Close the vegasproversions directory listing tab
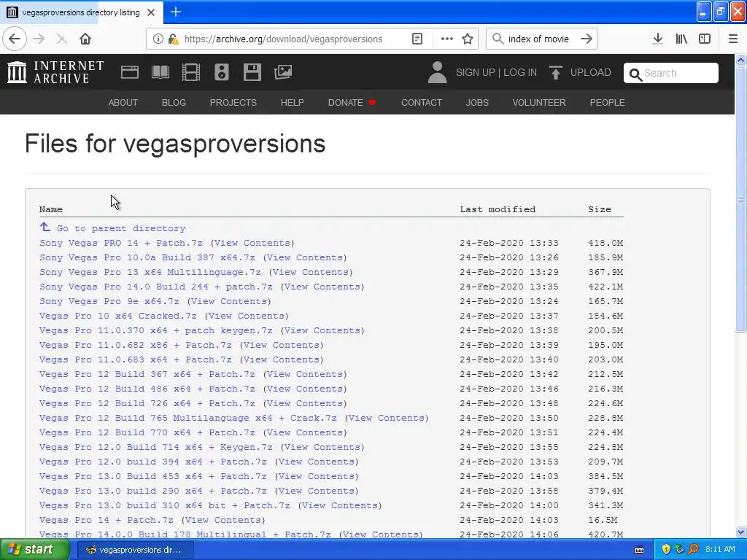The height and width of the screenshot is (560, 747). 151,12
